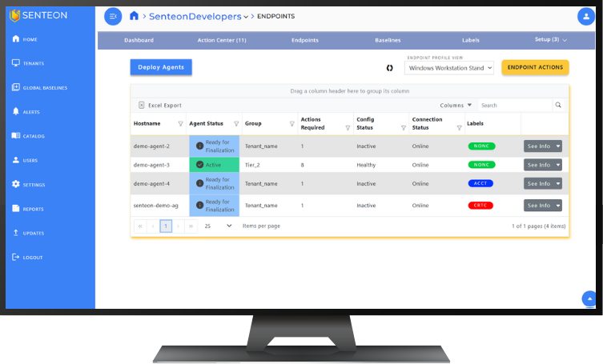The height and width of the screenshot is (364, 603).
Task: Open Tenants via monitor icon
Action: coord(16,63)
